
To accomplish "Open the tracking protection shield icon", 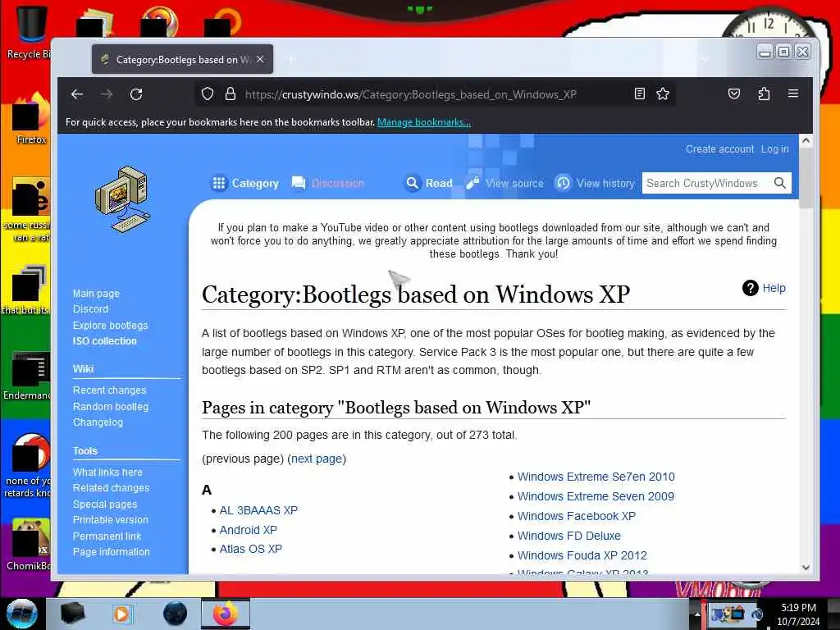I will (x=208, y=94).
